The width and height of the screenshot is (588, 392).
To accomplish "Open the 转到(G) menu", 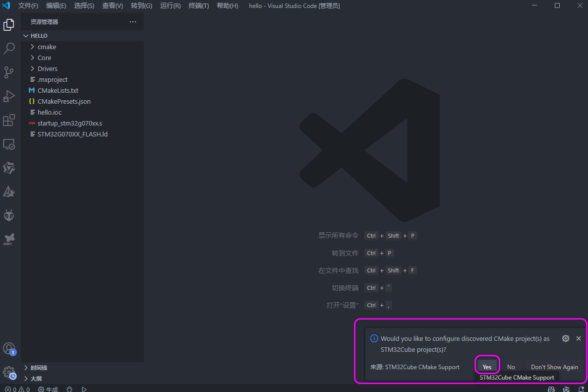I will click(x=141, y=5).
